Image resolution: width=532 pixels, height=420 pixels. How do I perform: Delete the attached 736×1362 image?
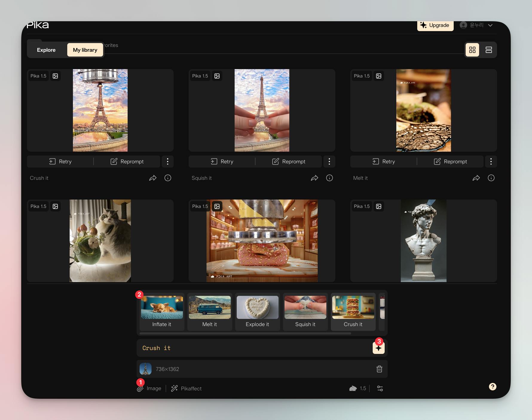379,369
